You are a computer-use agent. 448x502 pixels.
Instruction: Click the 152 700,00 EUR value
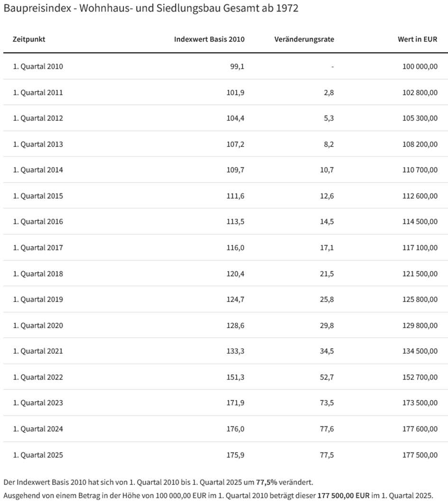(x=420, y=377)
